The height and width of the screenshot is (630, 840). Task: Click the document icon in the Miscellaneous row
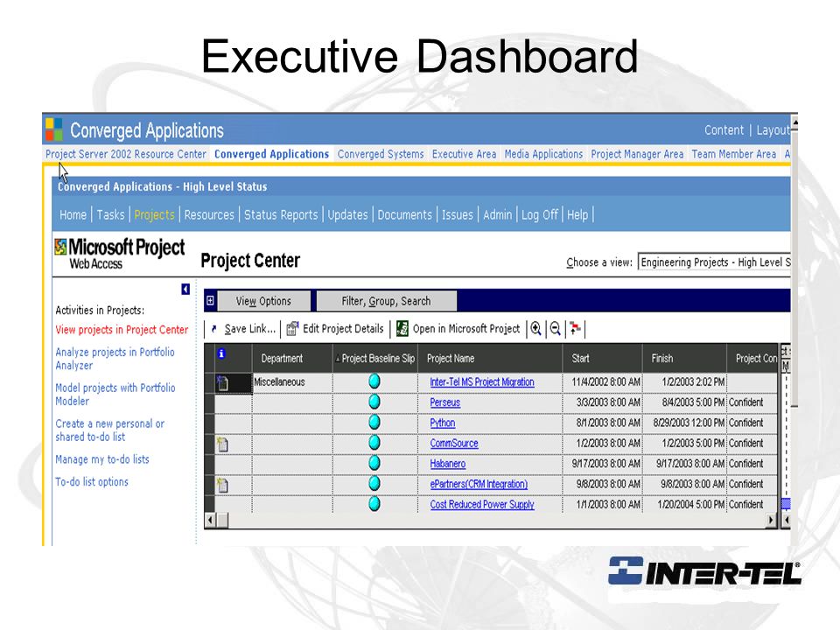click(222, 382)
